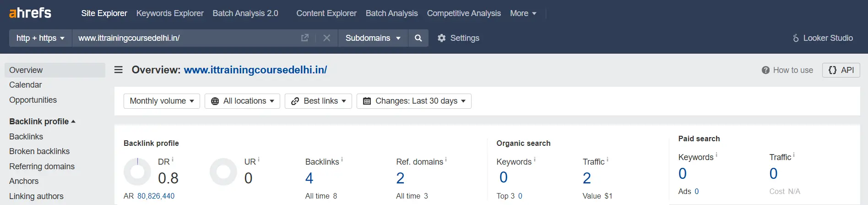Show DR info tooltip icon
Screen dimensions: 868x205
173,160
